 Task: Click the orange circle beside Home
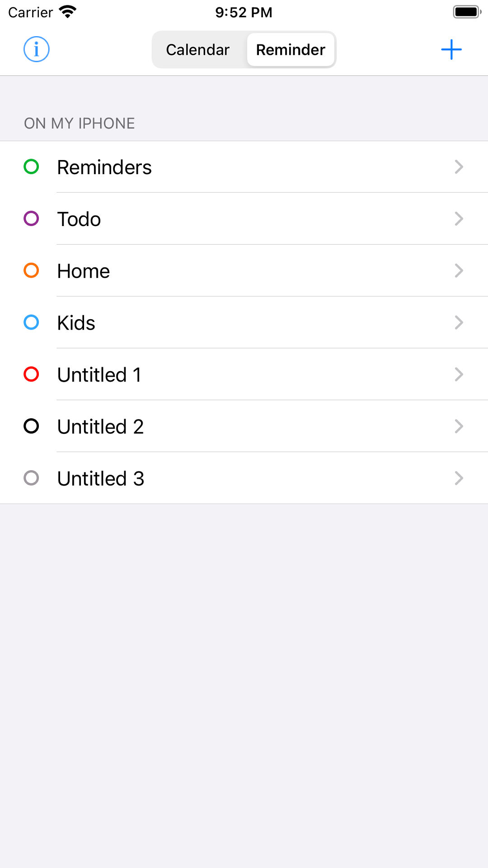click(31, 271)
